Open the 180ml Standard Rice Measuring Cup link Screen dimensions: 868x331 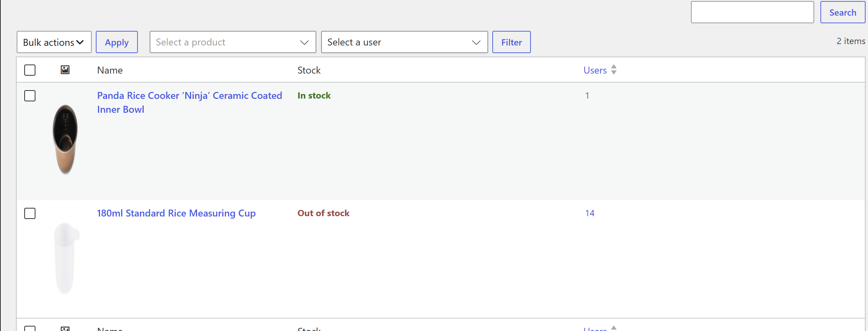coord(176,213)
